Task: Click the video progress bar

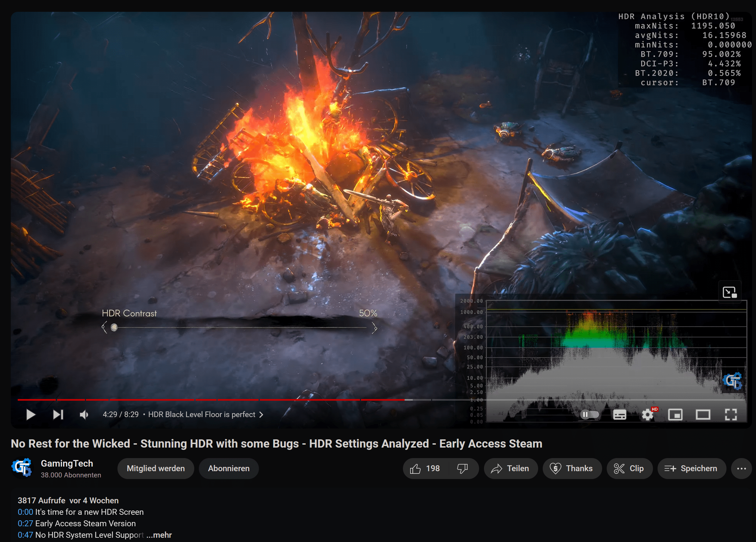Action: 381,399
